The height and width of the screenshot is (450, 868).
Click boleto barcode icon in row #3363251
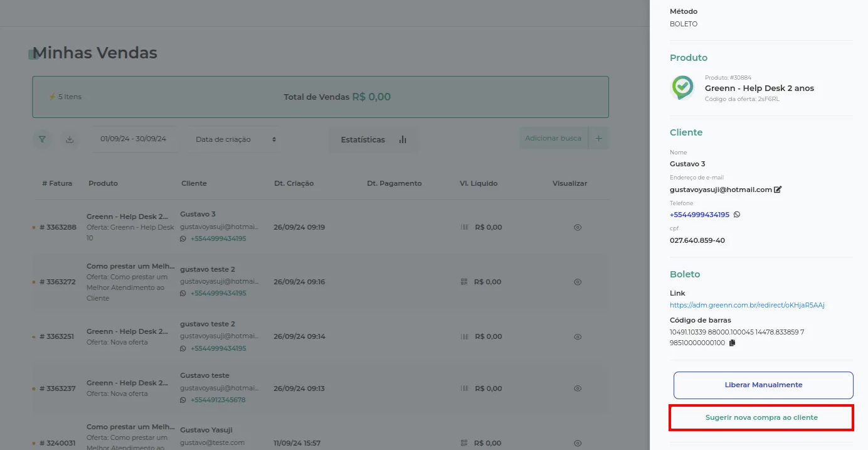465,336
